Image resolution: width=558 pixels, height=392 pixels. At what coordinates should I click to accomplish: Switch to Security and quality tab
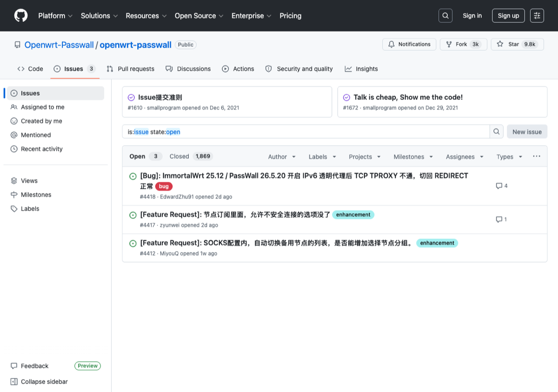click(x=299, y=69)
